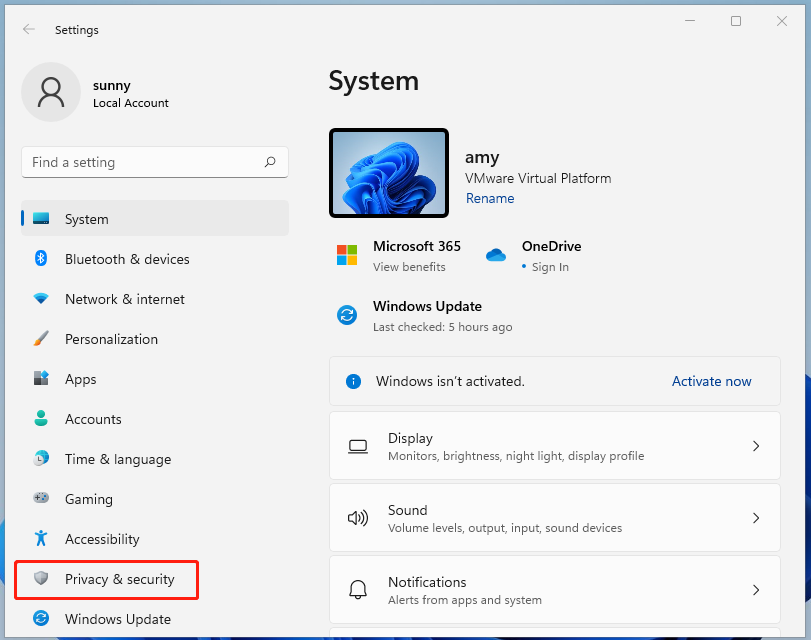Viewport: 811px width, 640px height.
Task: Minimize the Settings window
Action: pyautogui.click(x=690, y=21)
